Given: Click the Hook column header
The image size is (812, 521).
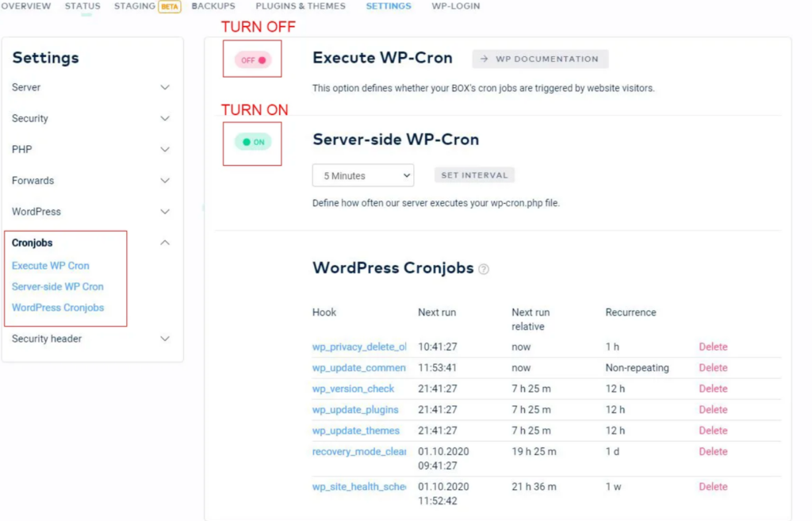Looking at the screenshot, I should tap(324, 312).
